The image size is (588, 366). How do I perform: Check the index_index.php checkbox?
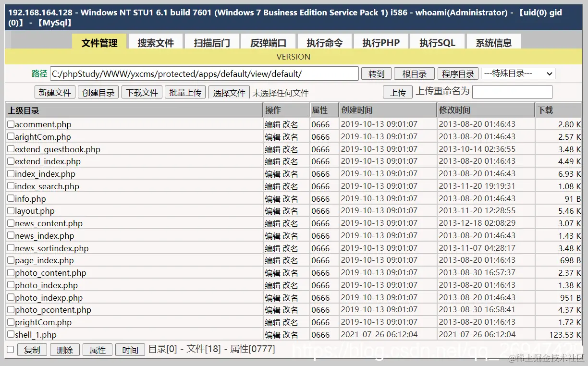click(x=11, y=174)
